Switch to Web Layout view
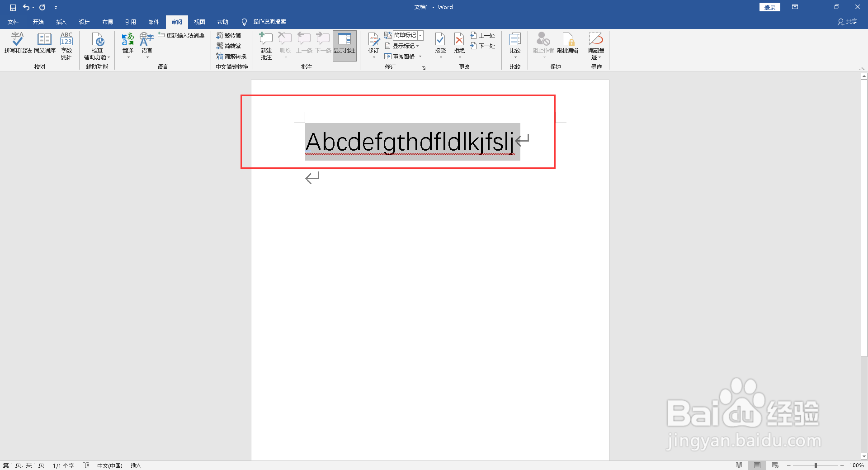Screen dimensions: 868x470 (x=775, y=465)
